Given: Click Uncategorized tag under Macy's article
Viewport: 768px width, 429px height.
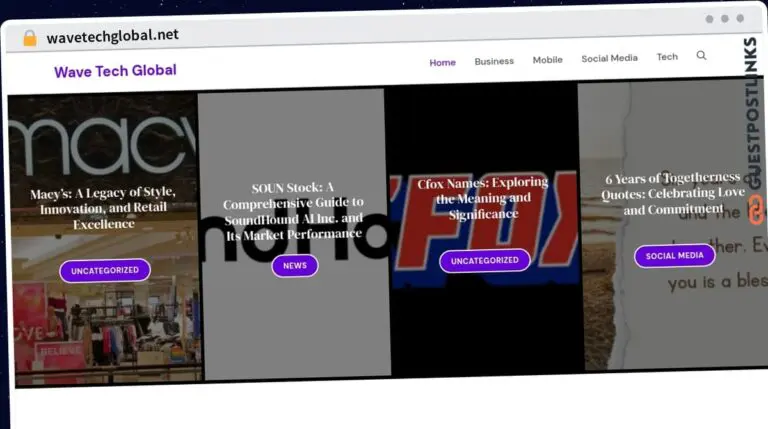Looking at the screenshot, I should click(x=105, y=270).
